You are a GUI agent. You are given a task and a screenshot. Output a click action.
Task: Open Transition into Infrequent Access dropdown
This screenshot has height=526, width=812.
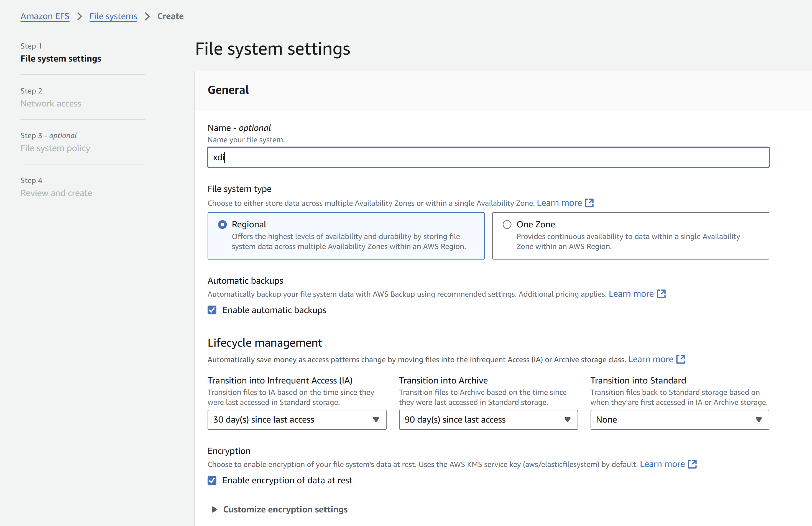coord(297,420)
